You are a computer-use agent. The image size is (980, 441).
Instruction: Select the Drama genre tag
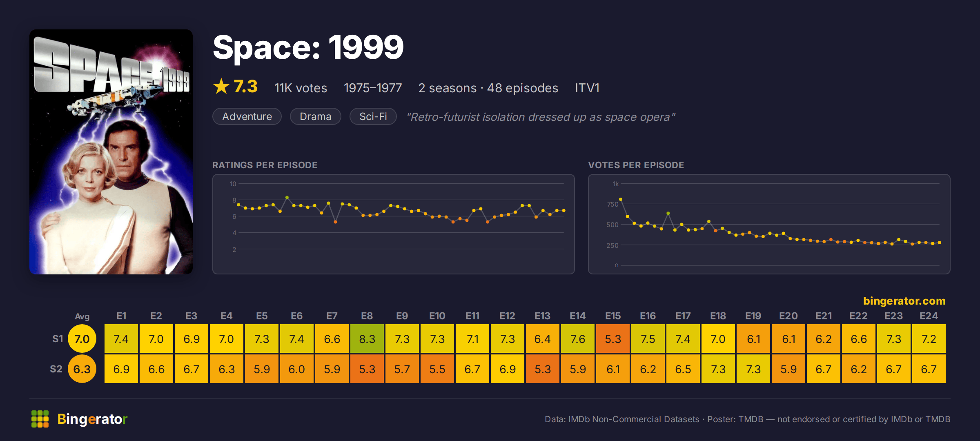pos(315,116)
